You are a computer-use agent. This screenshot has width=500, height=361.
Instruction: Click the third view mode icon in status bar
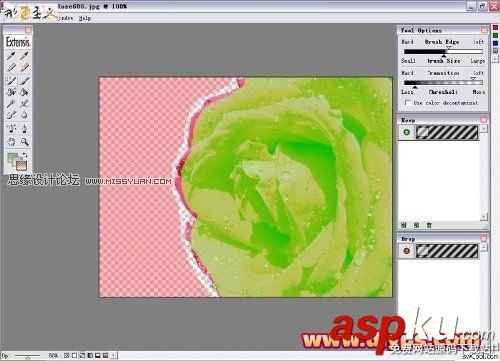point(82,356)
